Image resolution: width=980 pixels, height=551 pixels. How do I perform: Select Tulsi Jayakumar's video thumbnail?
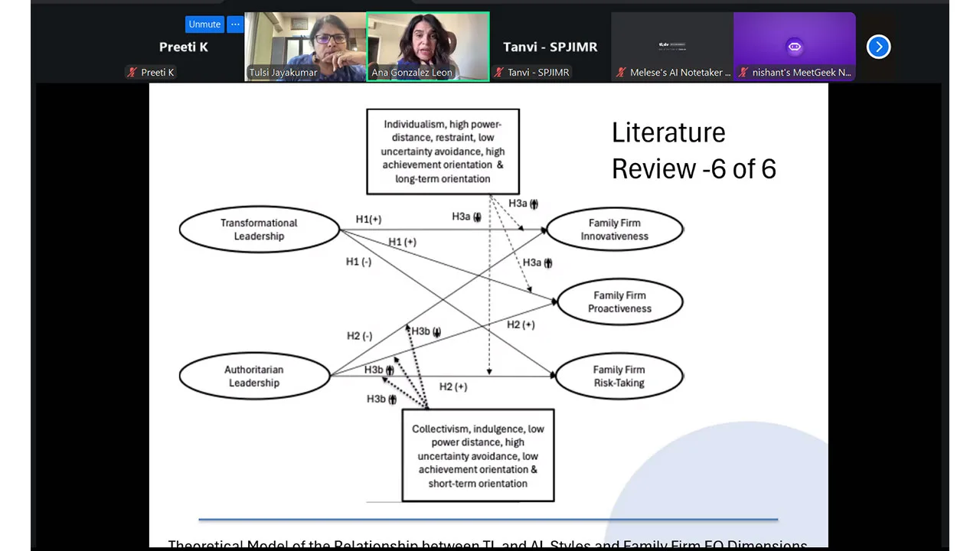[305, 42]
